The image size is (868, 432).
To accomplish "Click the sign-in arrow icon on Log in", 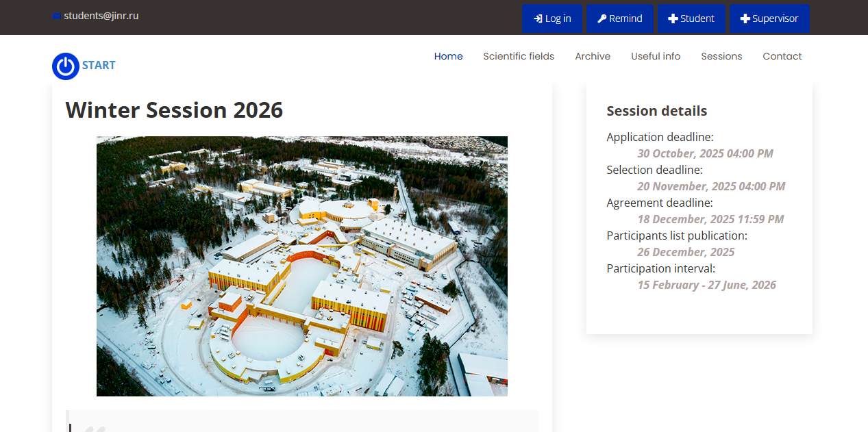I will click(x=538, y=18).
